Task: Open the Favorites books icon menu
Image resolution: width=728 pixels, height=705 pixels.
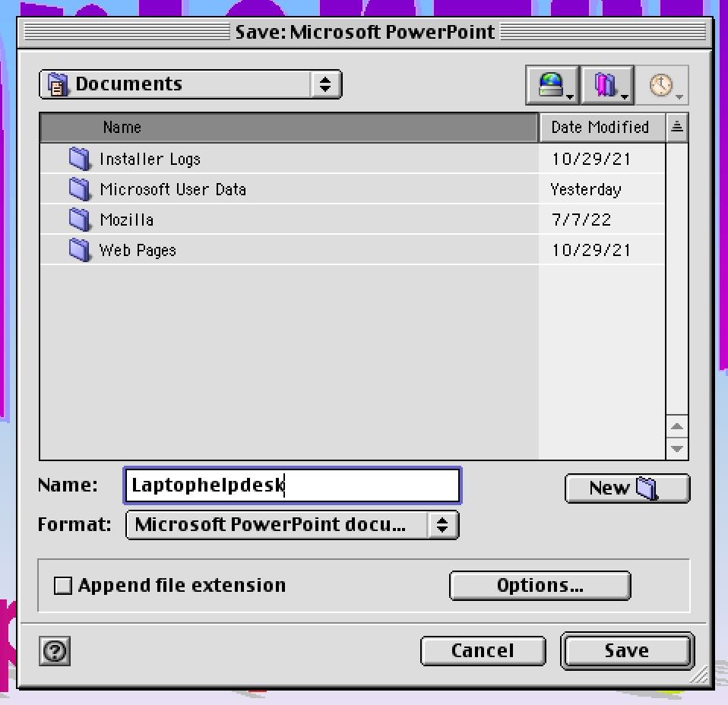Action: [x=609, y=85]
